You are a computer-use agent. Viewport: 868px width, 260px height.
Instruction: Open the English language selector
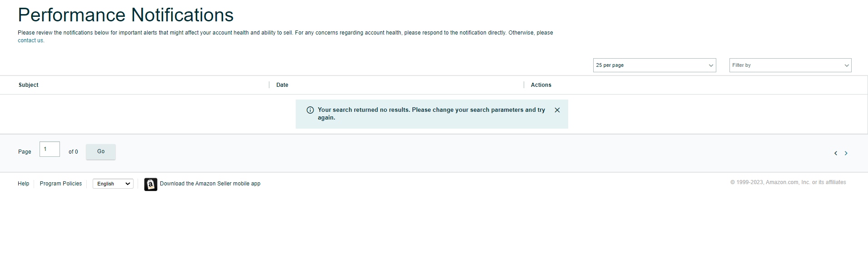113,184
